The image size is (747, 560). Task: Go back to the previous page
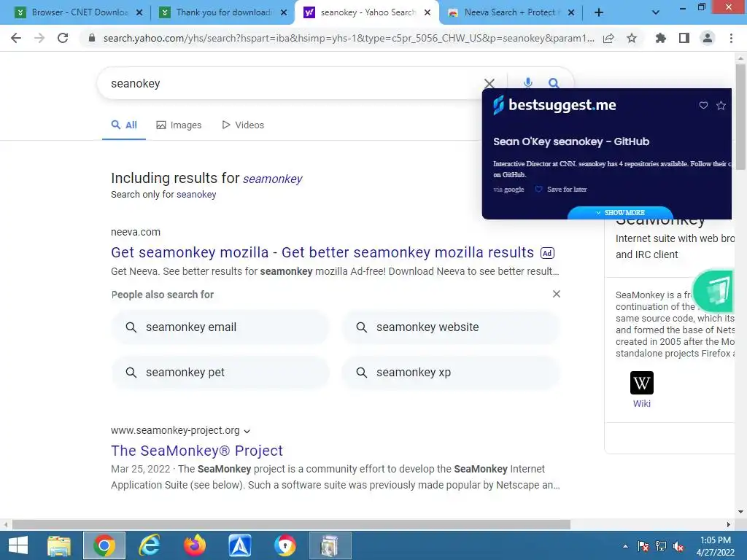pyautogui.click(x=16, y=38)
